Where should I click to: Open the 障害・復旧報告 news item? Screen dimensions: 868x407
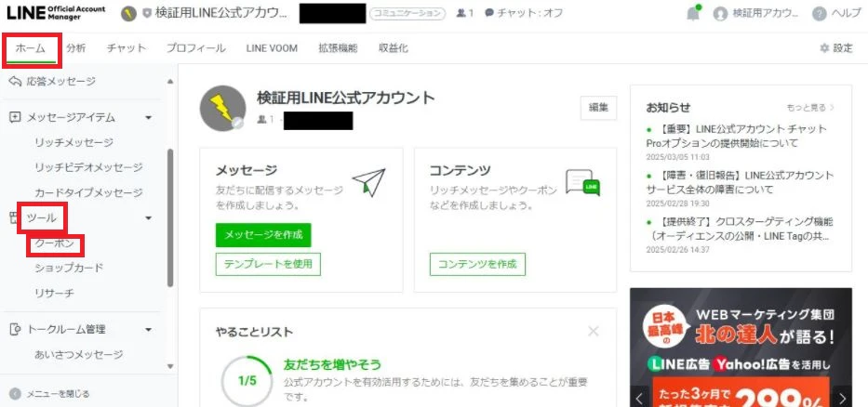740,182
